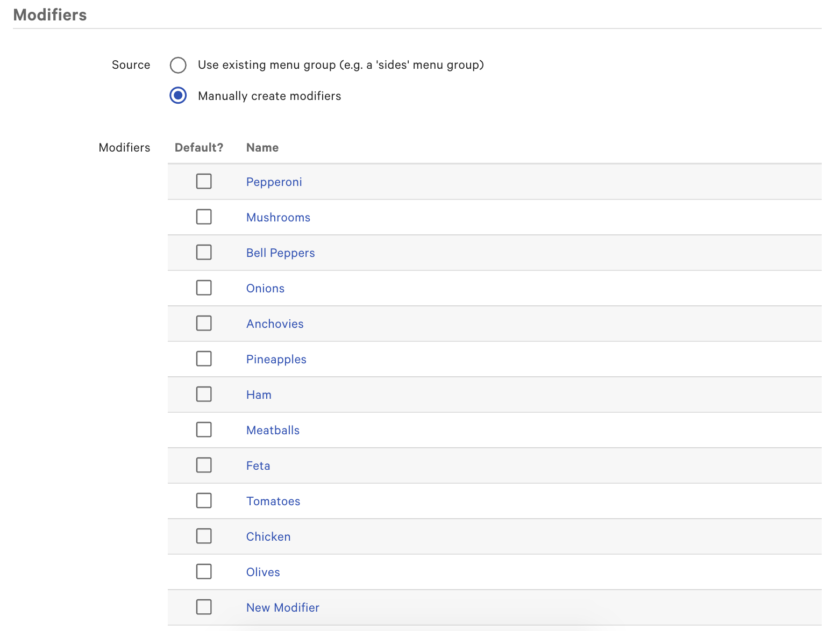Mark Onions as default
Viewport: 840px width, 631px height.
point(204,288)
